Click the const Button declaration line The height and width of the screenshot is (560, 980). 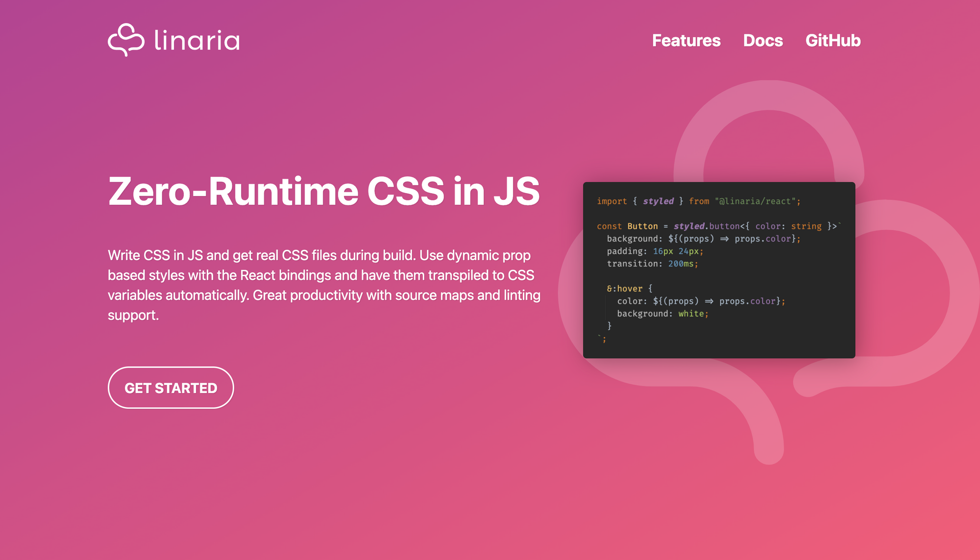(718, 226)
